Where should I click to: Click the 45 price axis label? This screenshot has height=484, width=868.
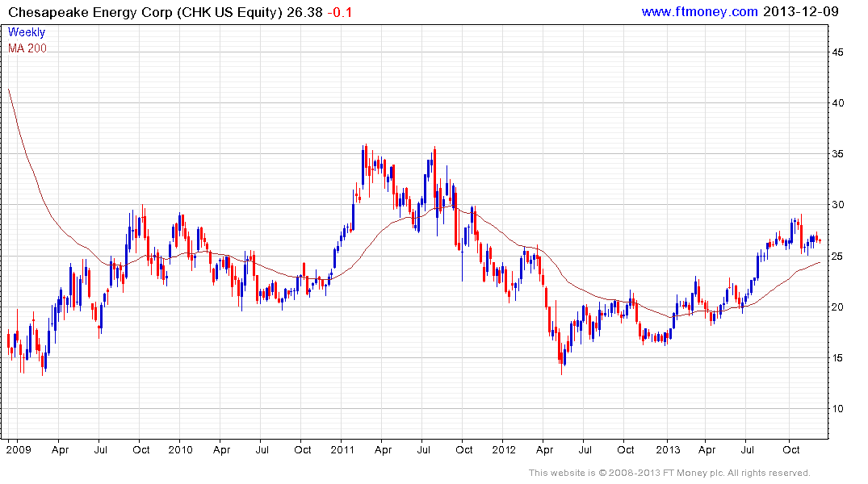837,52
